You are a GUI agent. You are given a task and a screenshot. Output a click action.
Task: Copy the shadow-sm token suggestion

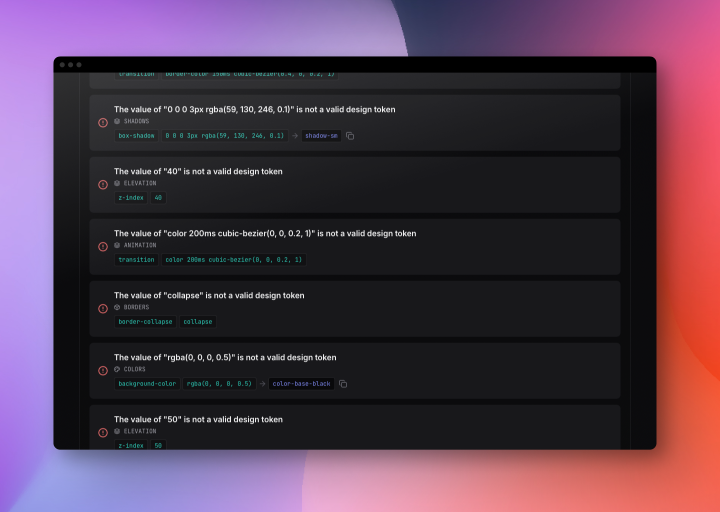pos(350,136)
